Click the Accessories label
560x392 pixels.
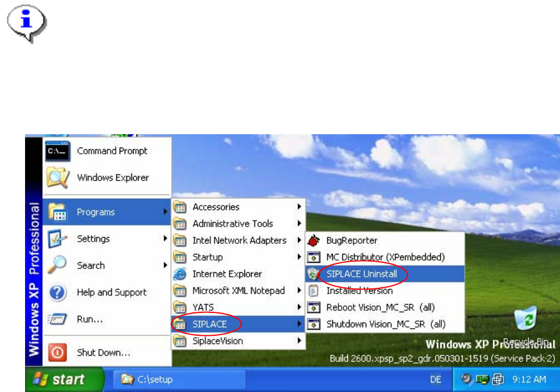click(216, 207)
